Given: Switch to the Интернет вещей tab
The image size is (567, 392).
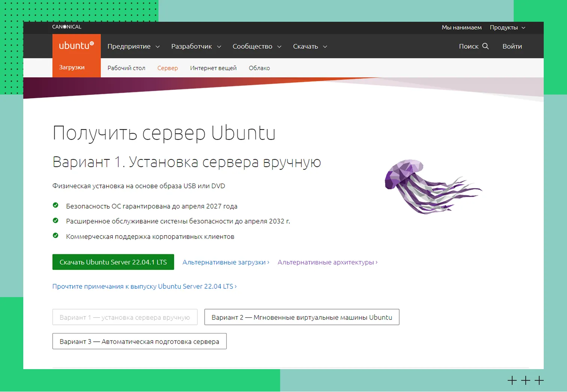Looking at the screenshot, I should pyautogui.click(x=213, y=68).
